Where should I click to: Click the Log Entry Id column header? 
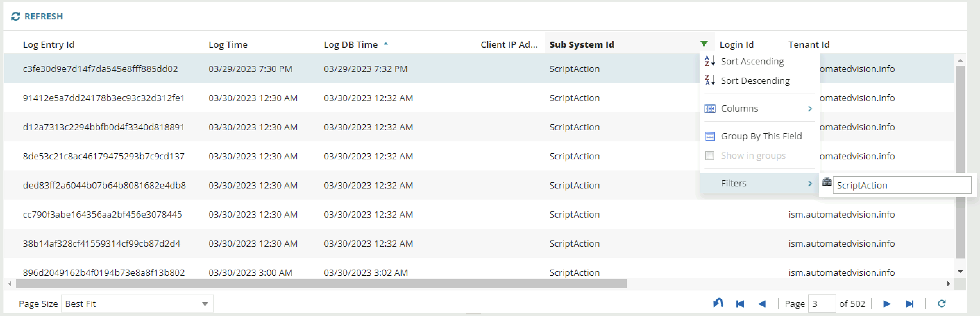click(49, 44)
